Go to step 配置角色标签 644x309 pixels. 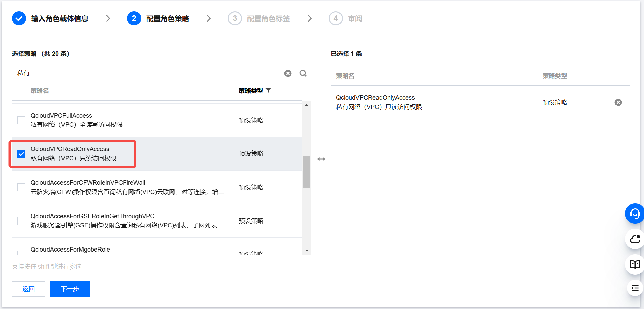[x=268, y=19]
